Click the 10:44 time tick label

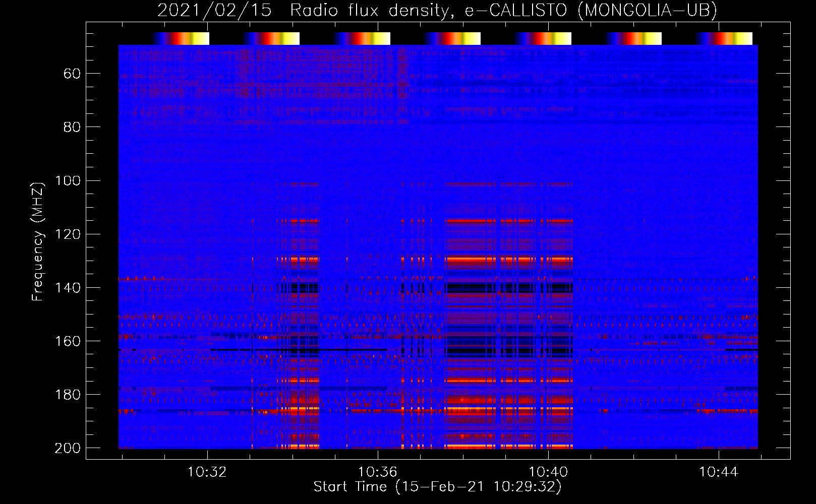point(719,472)
